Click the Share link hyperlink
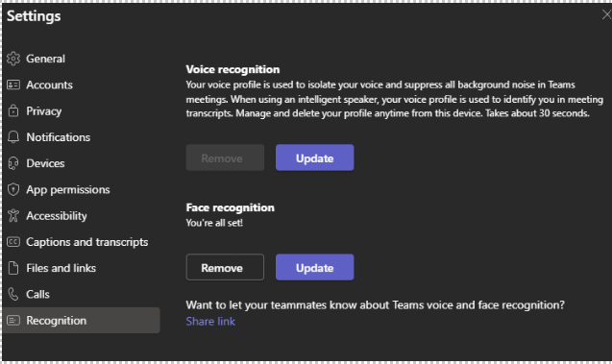Screen dimensions: 612x364 click(x=210, y=321)
